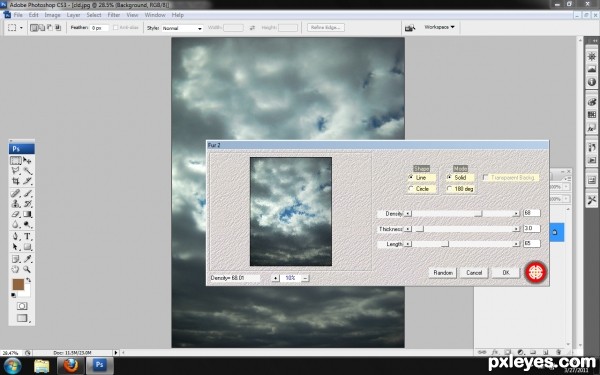Screen dimensions: 600x375
Task: Select the Lasso tool
Action: [16, 171]
